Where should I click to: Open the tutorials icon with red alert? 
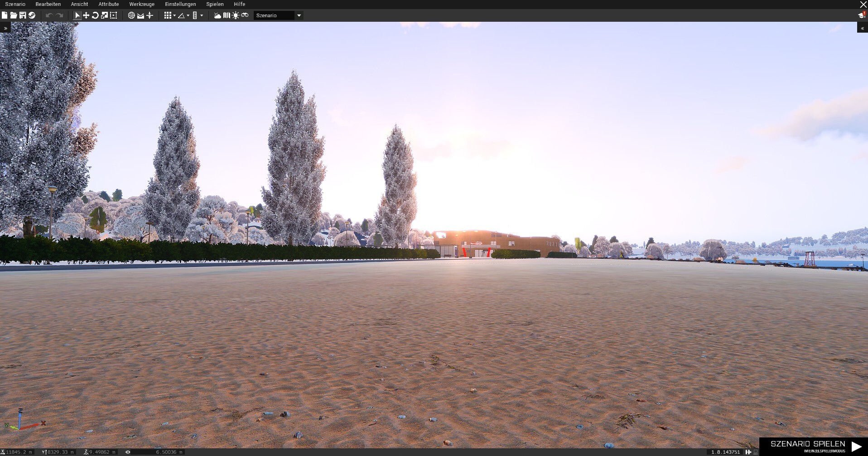coord(861,15)
